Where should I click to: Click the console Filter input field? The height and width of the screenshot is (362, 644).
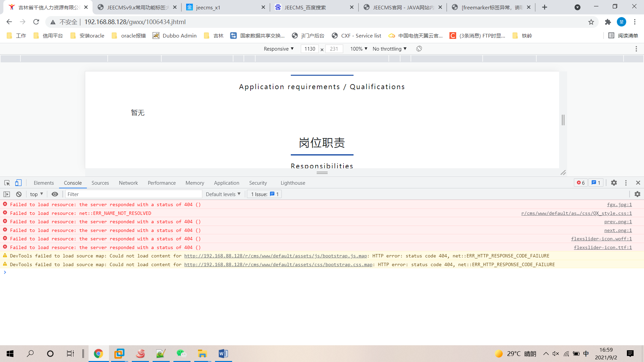click(x=133, y=194)
